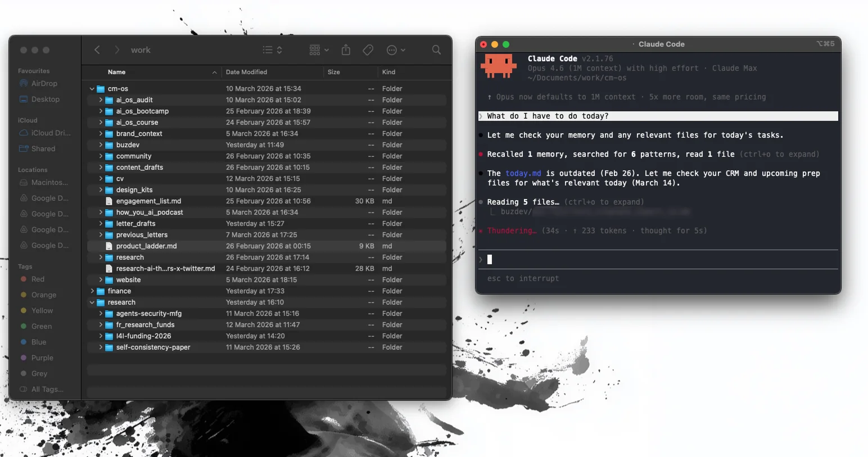Select the previous_letters folder row
The image size is (868, 457).
point(267,235)
